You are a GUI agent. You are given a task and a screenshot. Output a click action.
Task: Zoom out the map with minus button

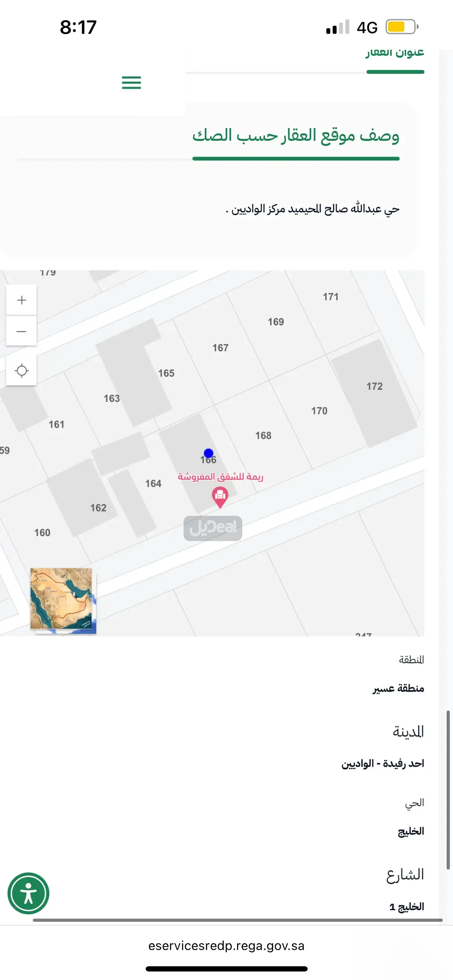[22, 331]
